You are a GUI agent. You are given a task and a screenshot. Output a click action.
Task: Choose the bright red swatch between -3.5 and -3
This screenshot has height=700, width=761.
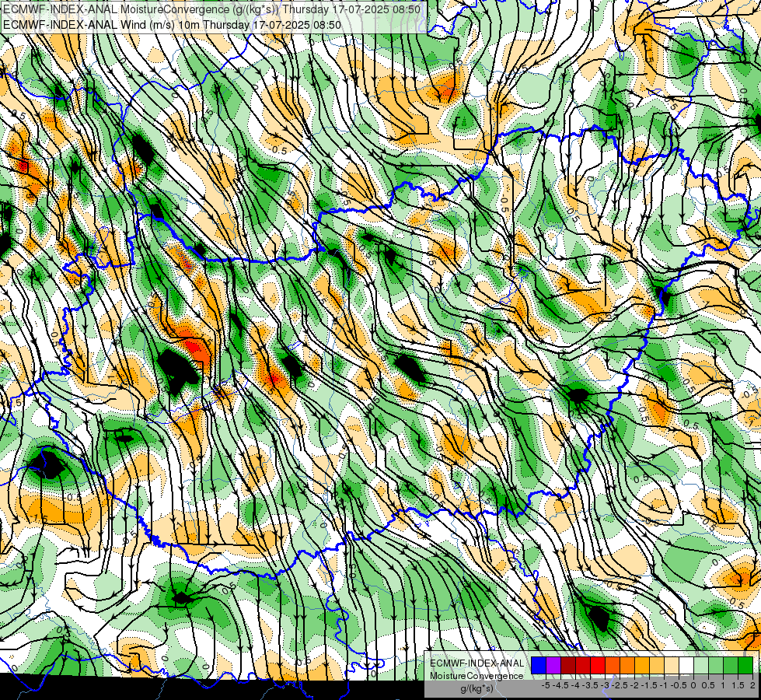pyautogui.click(x=598, y=666)
